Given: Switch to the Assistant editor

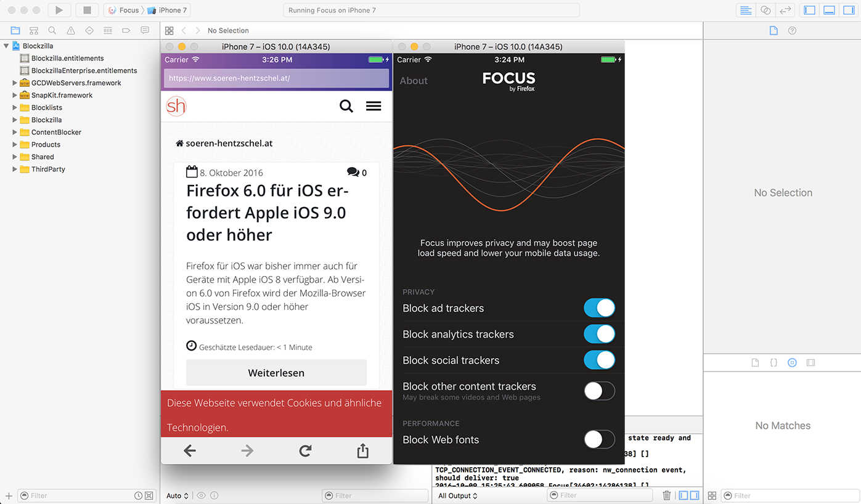Looking at the screenshot, I should click(765, 10).
